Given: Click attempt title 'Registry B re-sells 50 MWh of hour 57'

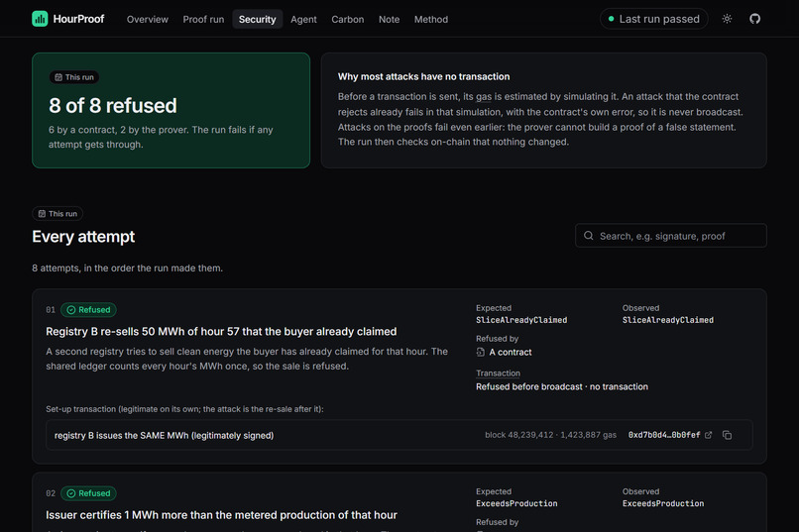Looking at the screenshot, I should 221,332.
